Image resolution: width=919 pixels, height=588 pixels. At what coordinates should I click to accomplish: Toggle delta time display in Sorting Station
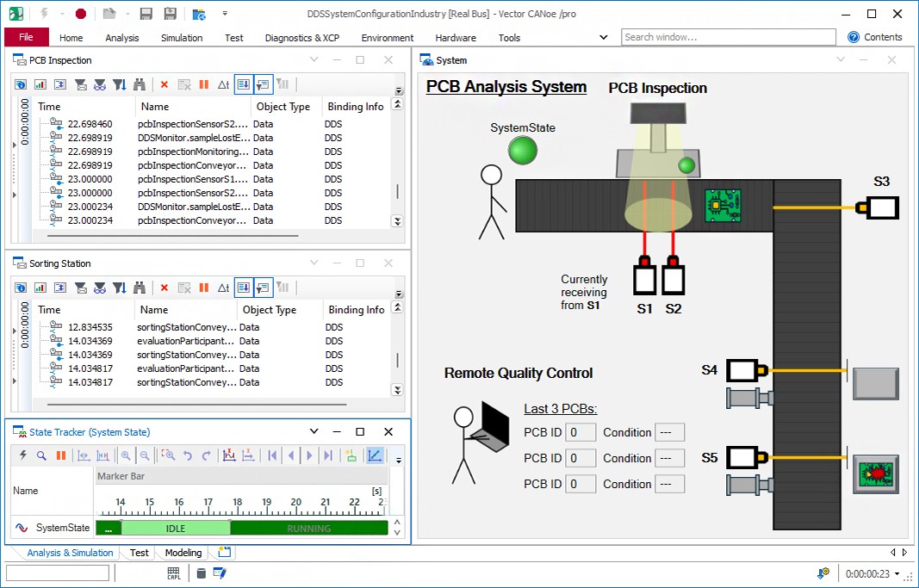click(223, 288)
